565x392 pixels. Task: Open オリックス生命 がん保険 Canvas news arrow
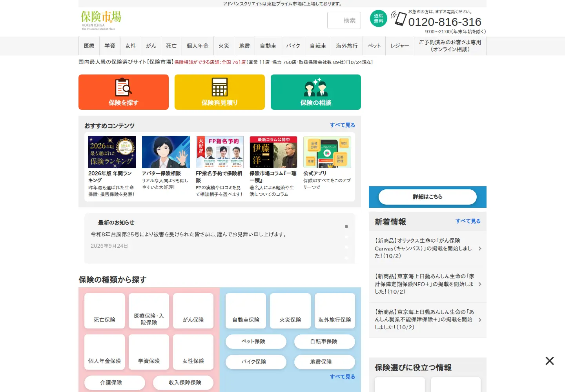pyautogui.click(x=480, y=249)
